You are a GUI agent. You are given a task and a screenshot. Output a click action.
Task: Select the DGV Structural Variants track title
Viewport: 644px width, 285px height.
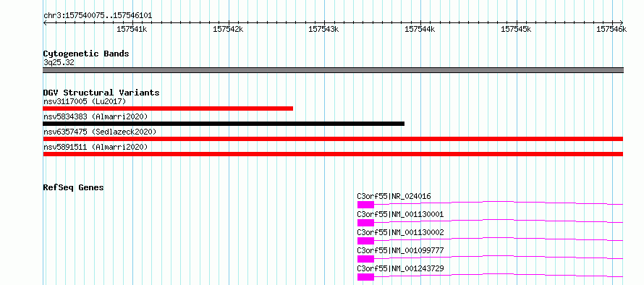(101, 93)
